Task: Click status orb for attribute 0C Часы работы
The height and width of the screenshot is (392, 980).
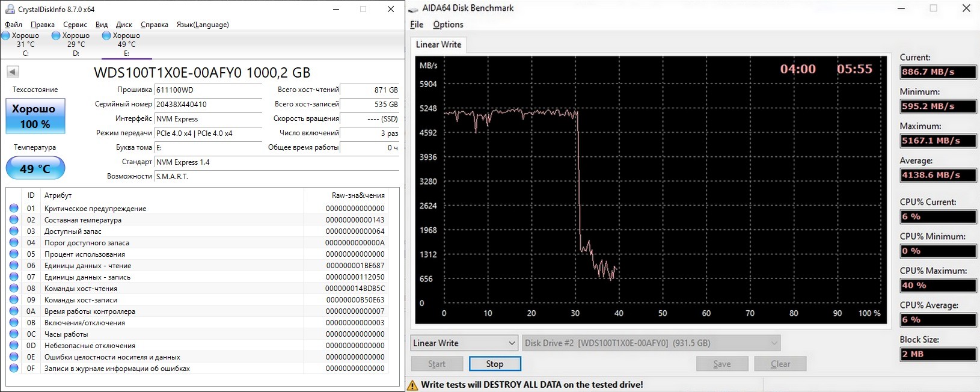Action: (x=14, y=334)
